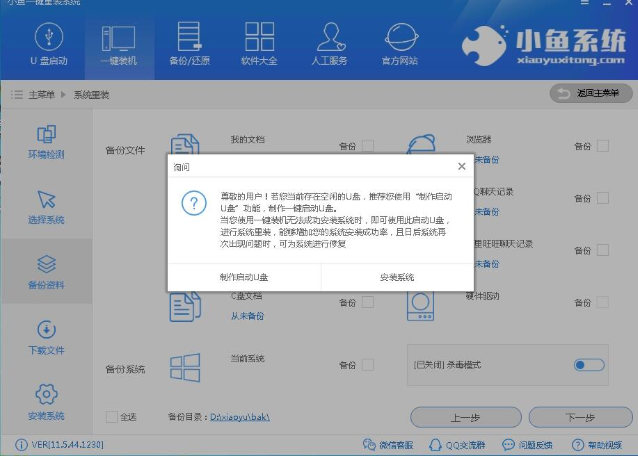Select the 一键装机 tab

(119, 45)
